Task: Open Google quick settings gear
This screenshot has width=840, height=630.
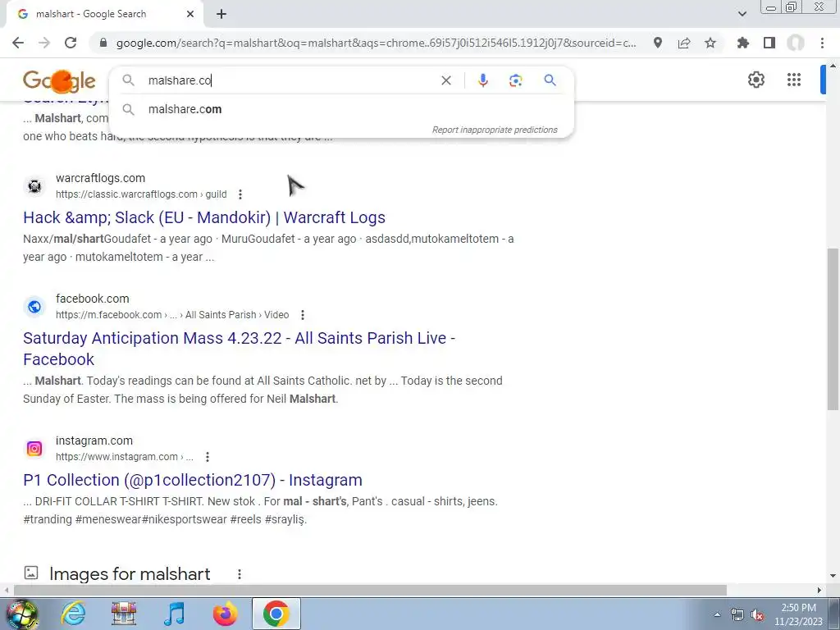Action: pyautogui.click(x=756, y=80)
